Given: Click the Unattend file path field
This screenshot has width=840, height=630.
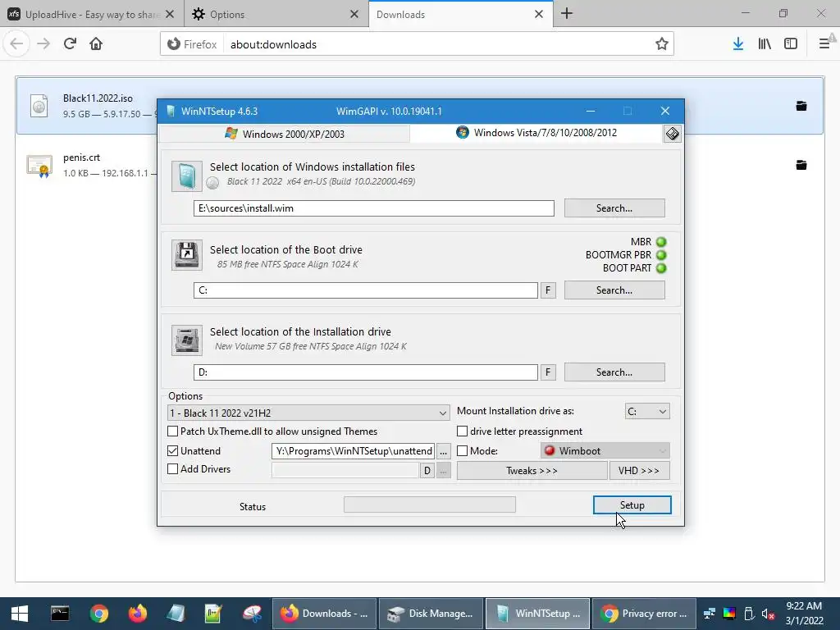Looking at the screenshot, I should coord(354,451).
